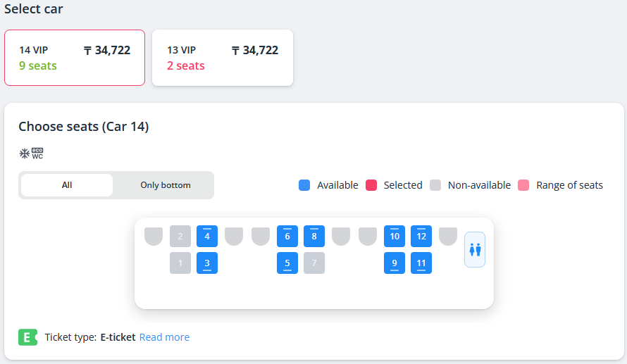Choose seat 12 on the seat map
This screenshot has height=364, width=627.
[x=421, y=237]
